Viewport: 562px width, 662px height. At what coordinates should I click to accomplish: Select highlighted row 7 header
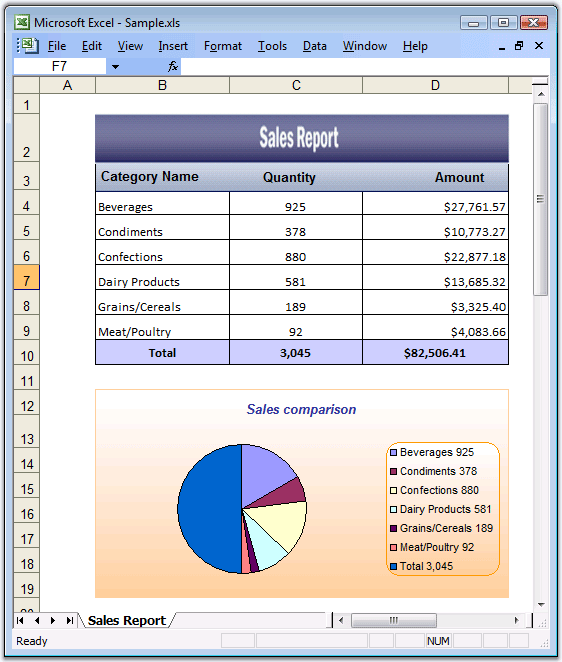pos(27,278)
